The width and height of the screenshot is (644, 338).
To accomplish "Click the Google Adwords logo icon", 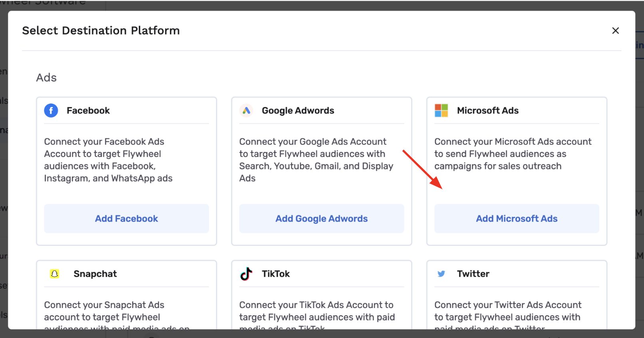I will [246, 110].
